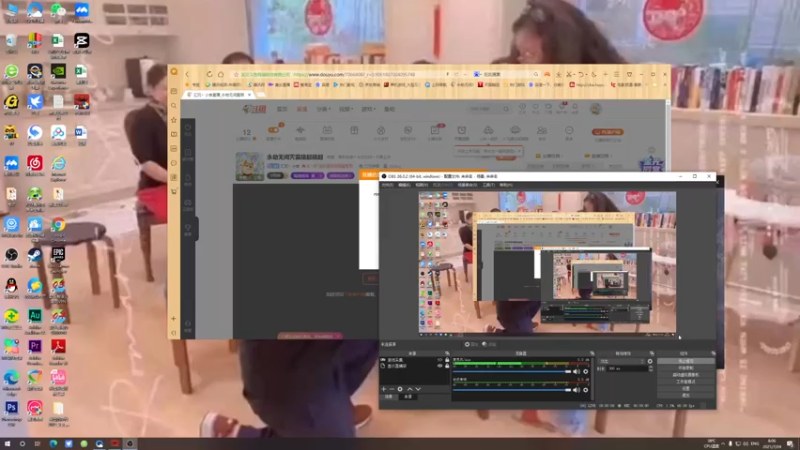This screenshot has width=800, height=450.
Task: Open Adobe Audition from the desktop
Action: pyautogui.click(x=35, y=318)
